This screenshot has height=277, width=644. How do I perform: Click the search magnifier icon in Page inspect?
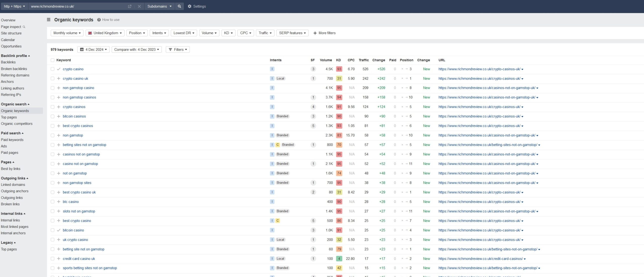(x=24, y=27)
